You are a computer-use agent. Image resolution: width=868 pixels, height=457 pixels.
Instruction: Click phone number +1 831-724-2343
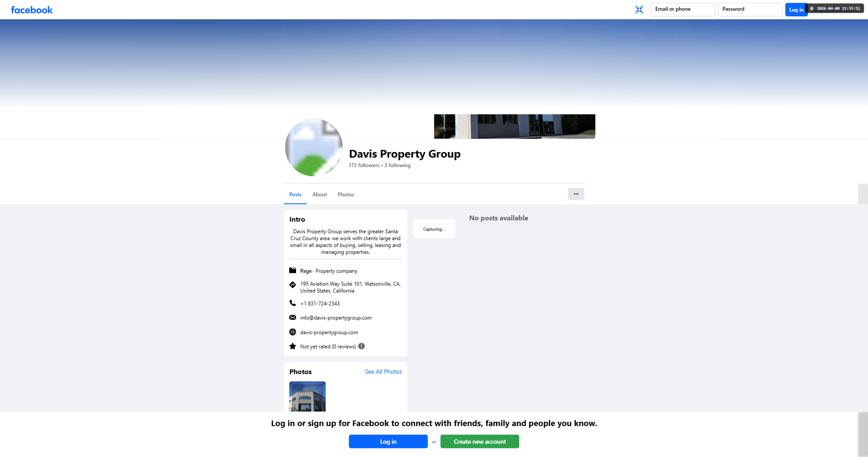320,304
